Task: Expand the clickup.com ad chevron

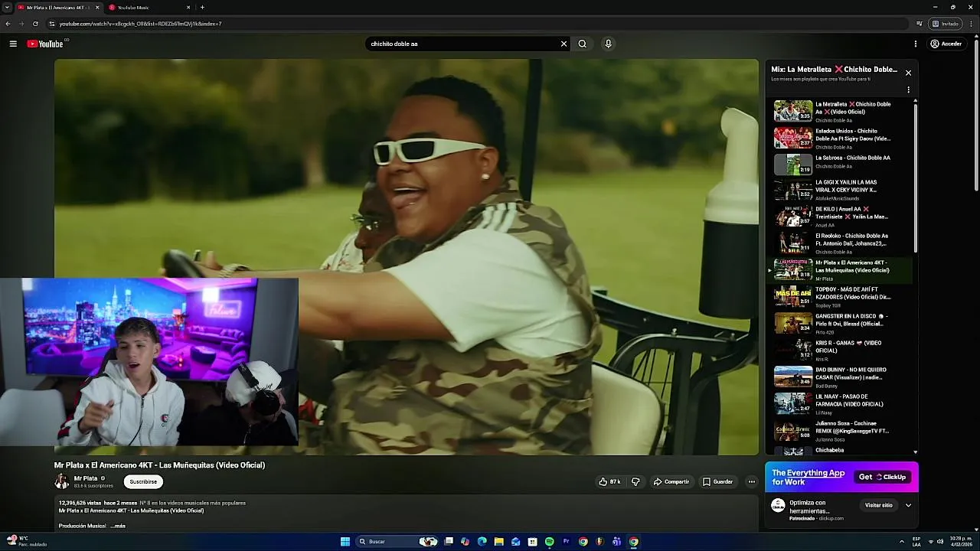Action: 908,505
